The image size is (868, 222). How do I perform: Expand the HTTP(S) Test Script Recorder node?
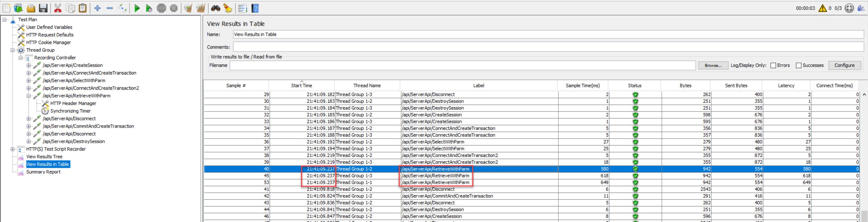pyautogui.click(x=13, y=149)
